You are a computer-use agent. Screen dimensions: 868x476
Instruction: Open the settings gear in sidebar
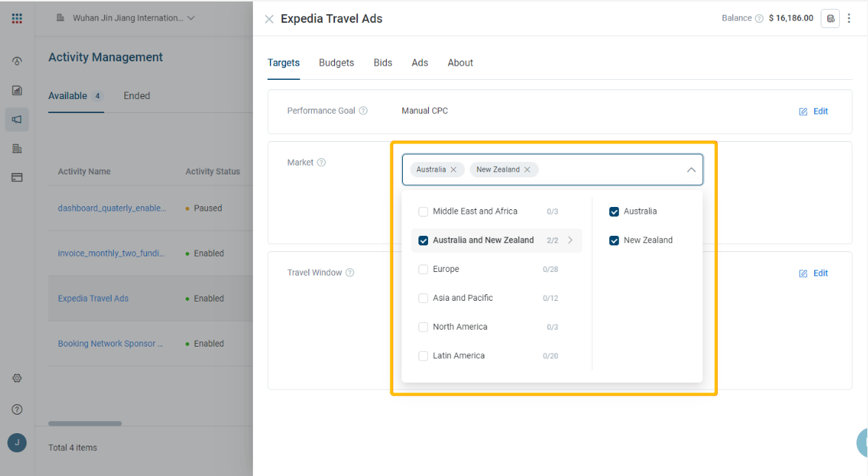click(x=17, y=378)
